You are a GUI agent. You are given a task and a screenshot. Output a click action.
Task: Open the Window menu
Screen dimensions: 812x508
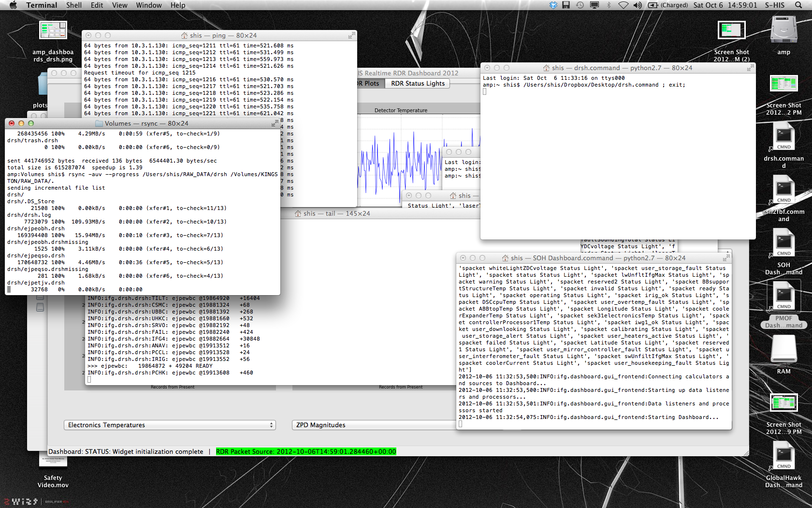click(x=148, y=5)
